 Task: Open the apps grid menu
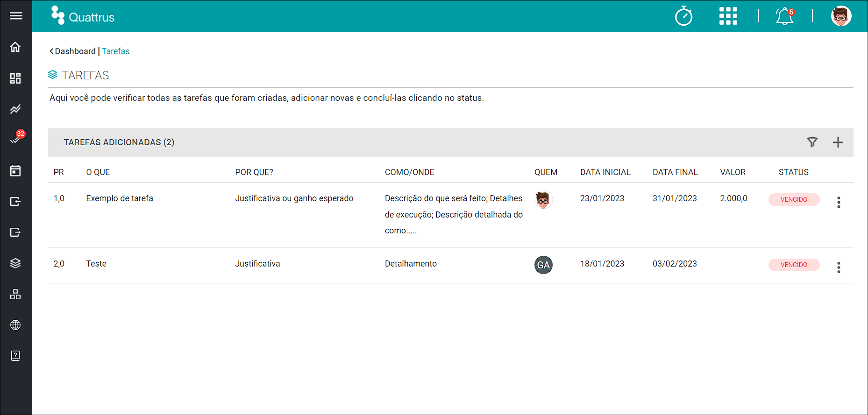point(728,16)
